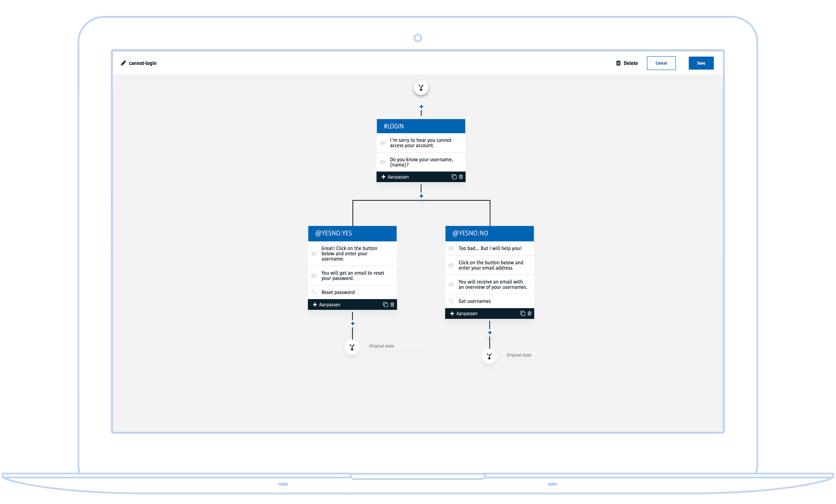This screenshot has height=504, width=836.
Task: Click the branch icon at the top of the flow
Action: coord(421,87)
